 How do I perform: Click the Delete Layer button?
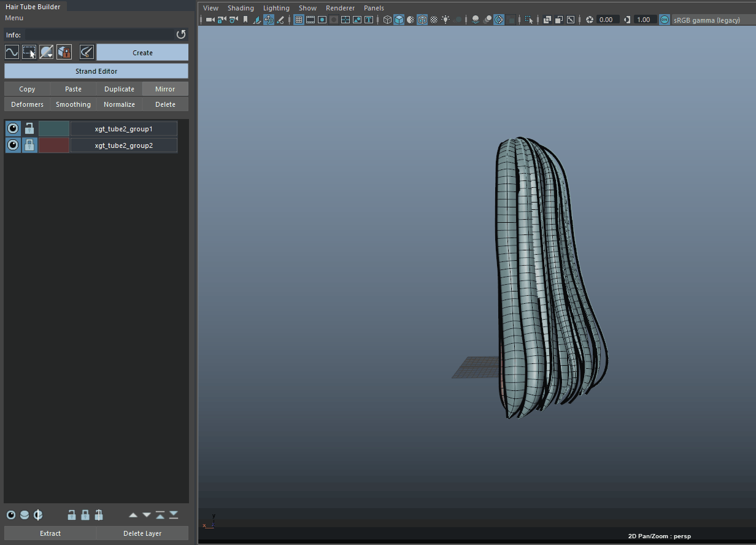pos(142,533)
